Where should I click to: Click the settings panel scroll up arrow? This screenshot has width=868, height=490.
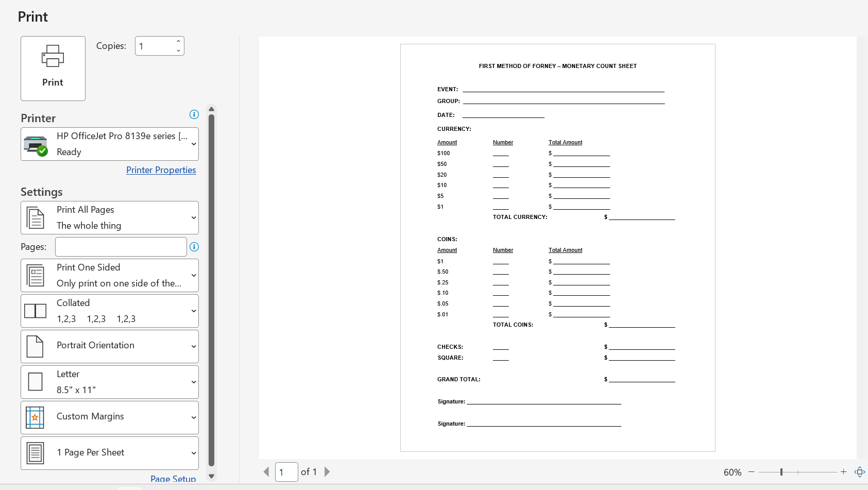click(x=211, y=109)
